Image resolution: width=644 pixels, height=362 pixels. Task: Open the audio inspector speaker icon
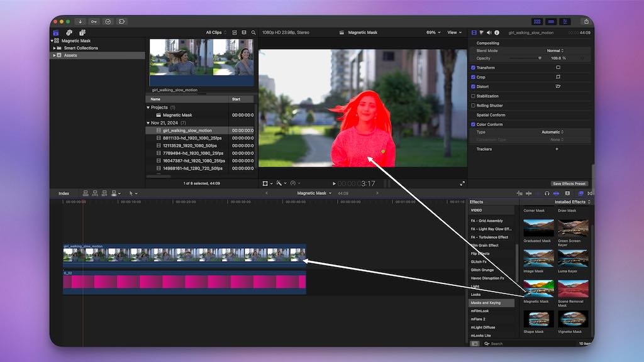pos(489,33)
